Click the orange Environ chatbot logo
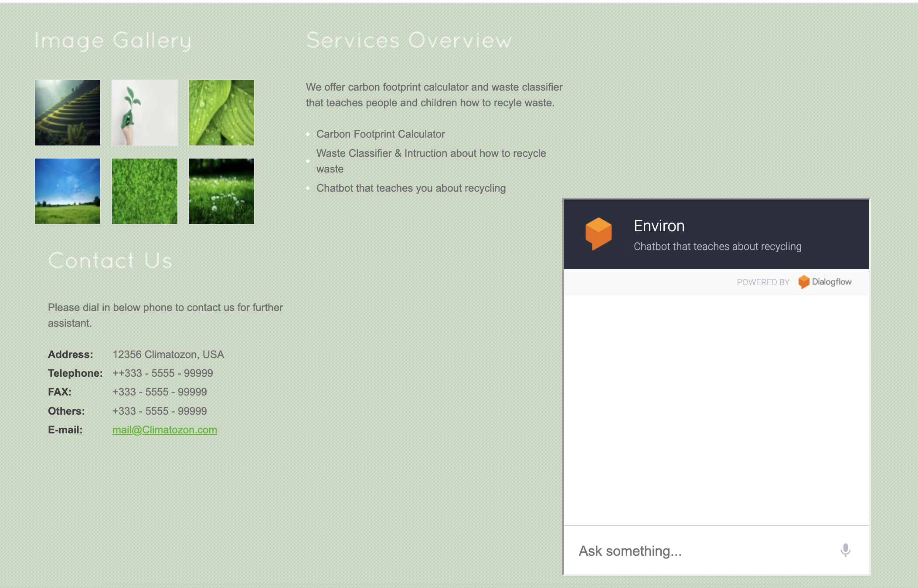Viewport: 918px width, 588px height. 598,233
